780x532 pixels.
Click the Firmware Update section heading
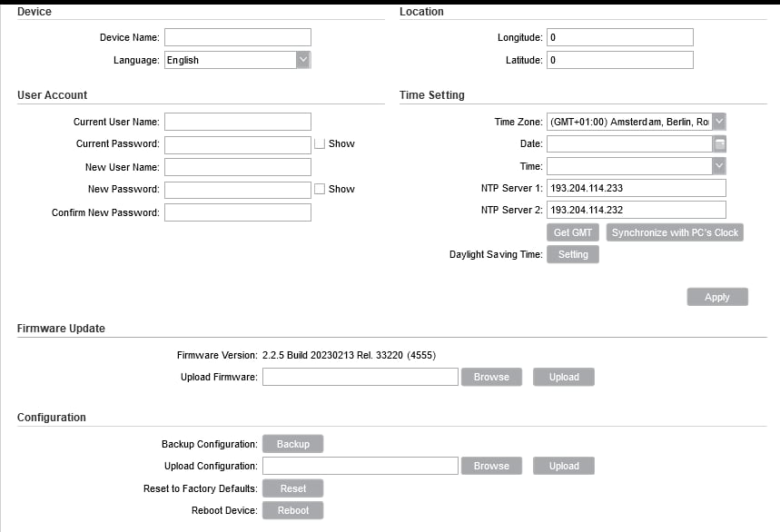coord(61,329)
